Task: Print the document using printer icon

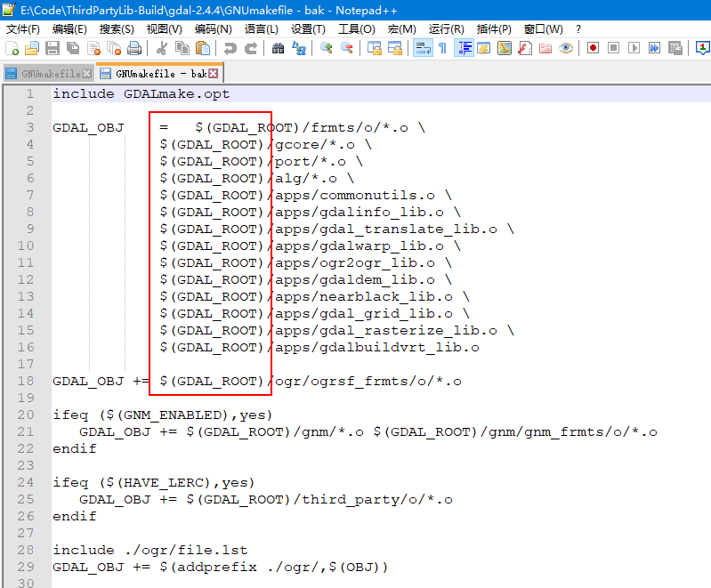Action: point(134,48)
